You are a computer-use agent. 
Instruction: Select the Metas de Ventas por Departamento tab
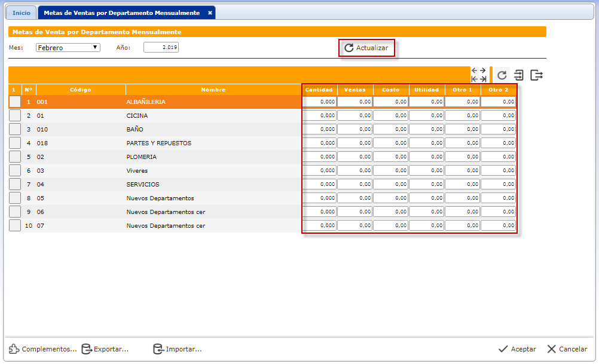tap(121, 13)
